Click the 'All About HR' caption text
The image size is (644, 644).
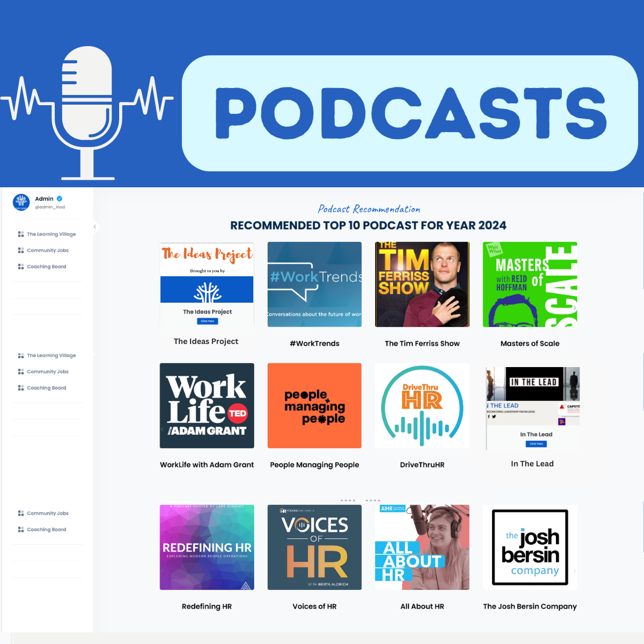pyautogui.click(x=422, y=606)
